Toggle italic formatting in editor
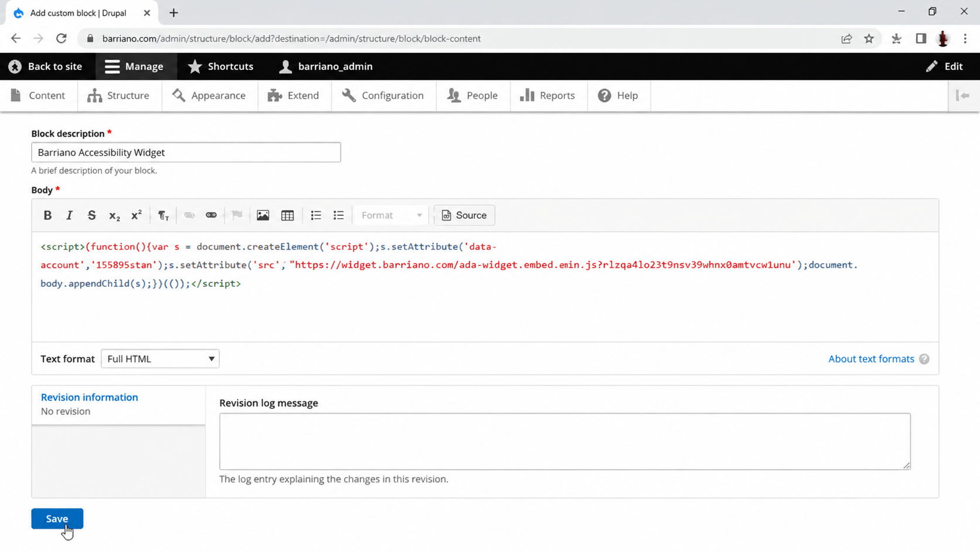The image size is (980, 552). click(69, 215)
